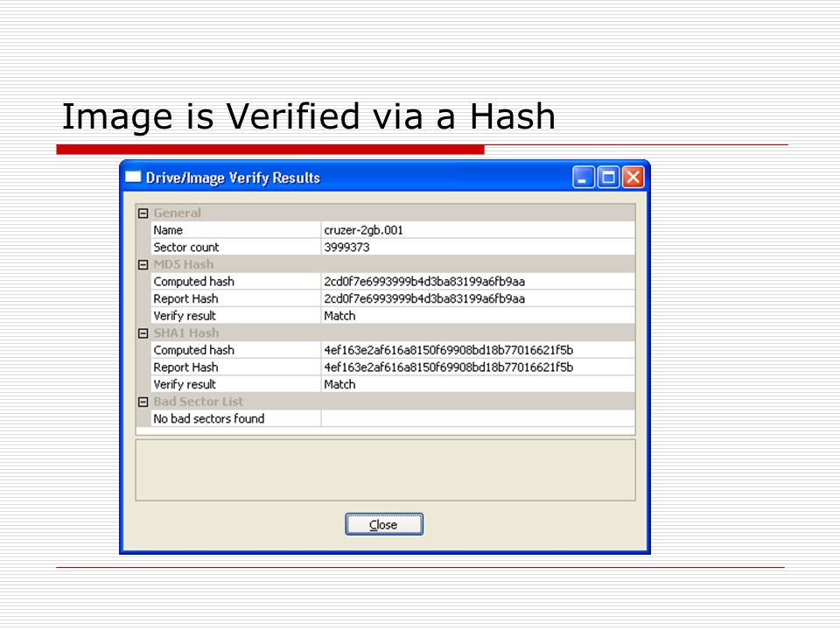Select the Sector count label
Screen dimensions: 840x630
[x=185, y=248]
